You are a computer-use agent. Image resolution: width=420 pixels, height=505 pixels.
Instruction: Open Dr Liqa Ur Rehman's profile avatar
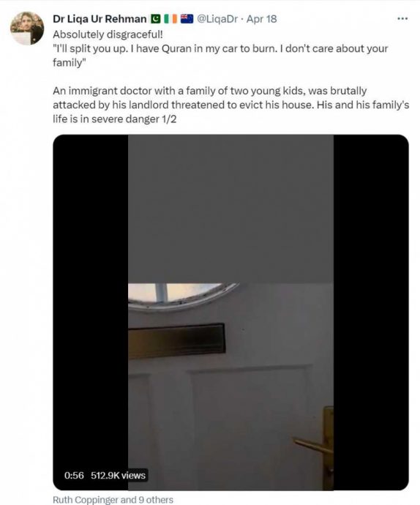[x=27, y=28]
